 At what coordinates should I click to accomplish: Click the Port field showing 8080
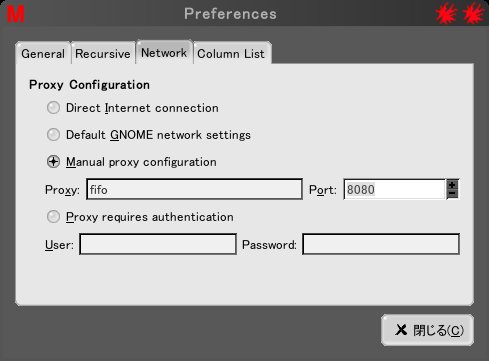395,189
